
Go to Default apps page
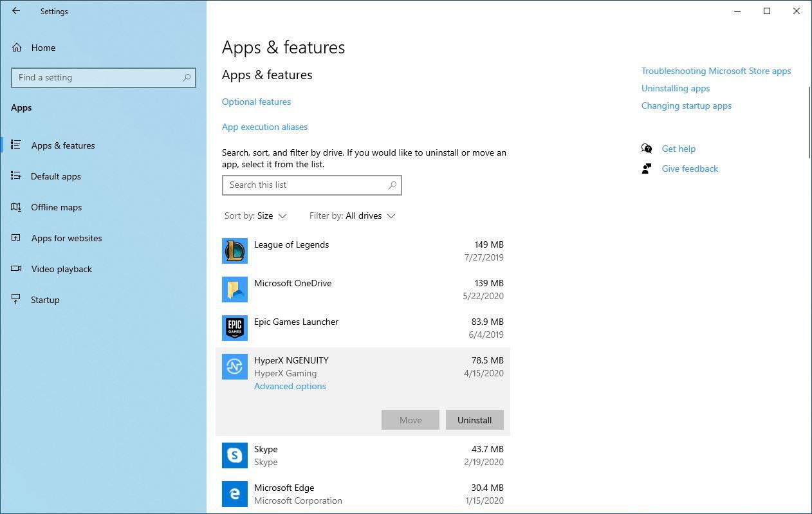coord(56,176)
